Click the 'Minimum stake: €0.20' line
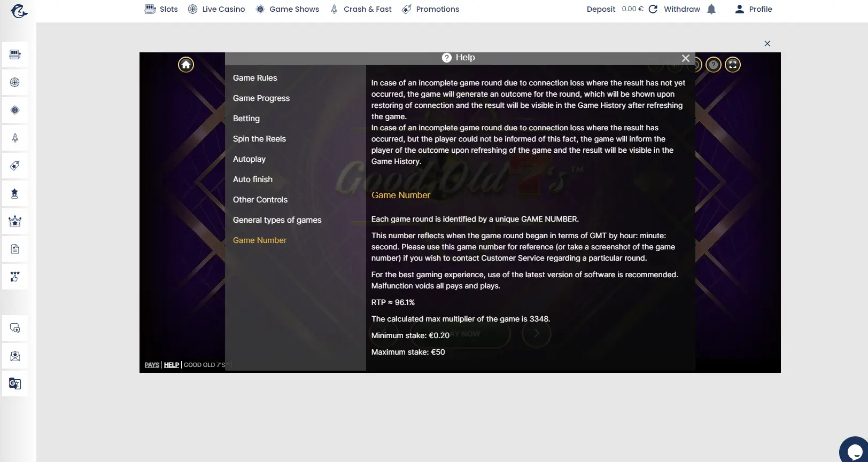The width and height of the screenshot is (868, 462). tap(410, 335)
